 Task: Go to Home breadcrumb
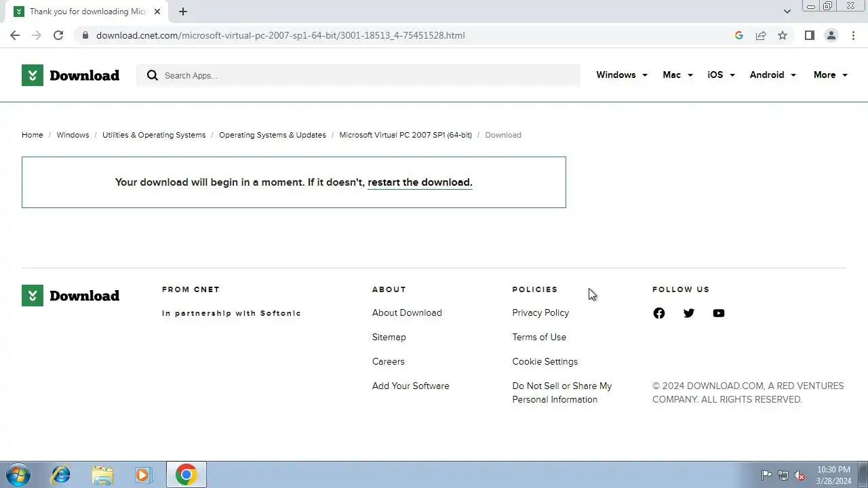coord(33,135)
